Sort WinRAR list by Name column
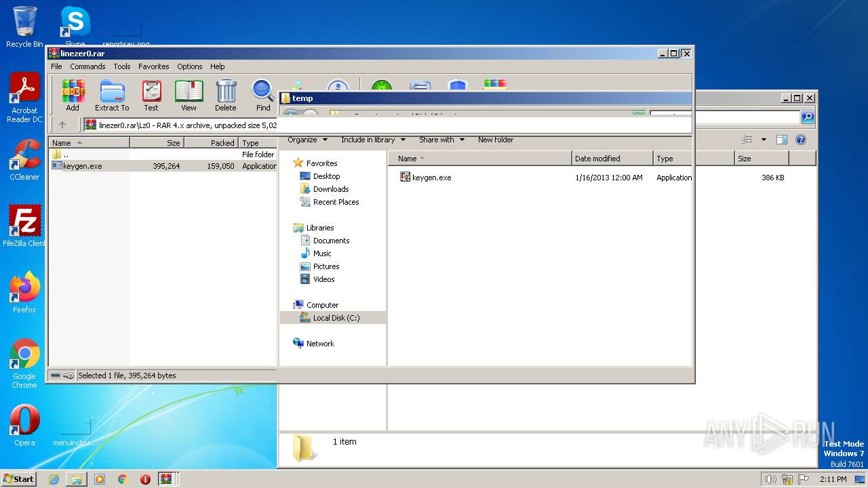The image size is (868, 488). pyautogui.click(x=90, y=143)
